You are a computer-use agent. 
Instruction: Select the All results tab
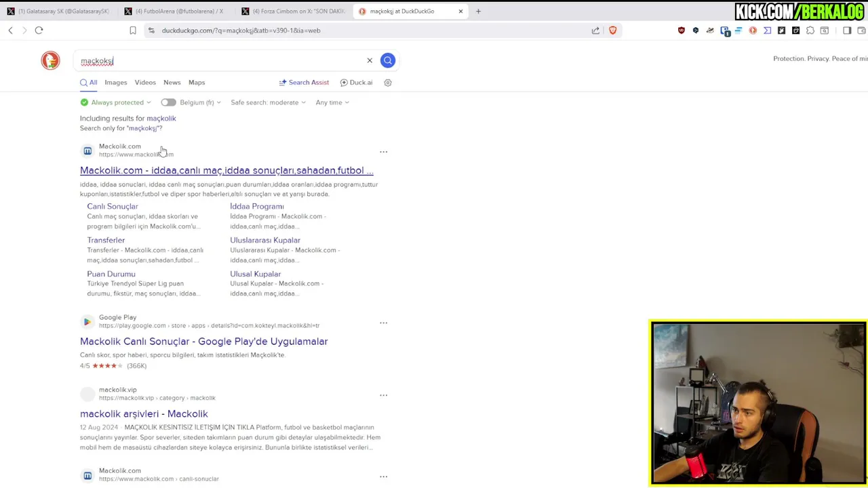pos(89,83)
